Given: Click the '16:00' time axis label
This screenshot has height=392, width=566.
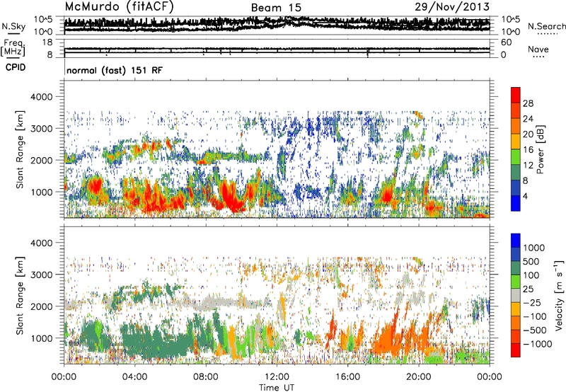Looking at the screenshot, I should 347,377.
